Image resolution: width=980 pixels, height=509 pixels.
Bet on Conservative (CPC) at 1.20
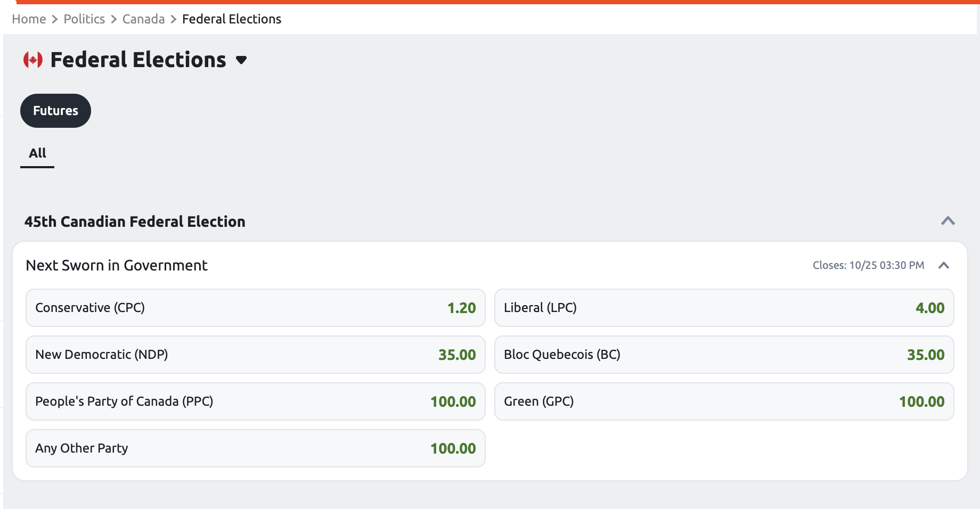[255, 308]
